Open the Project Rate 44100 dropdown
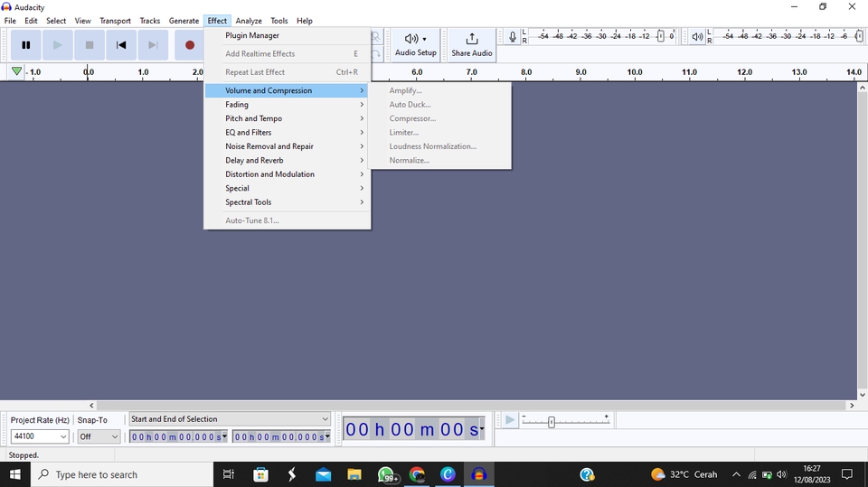868x487 pixels. 39,436
